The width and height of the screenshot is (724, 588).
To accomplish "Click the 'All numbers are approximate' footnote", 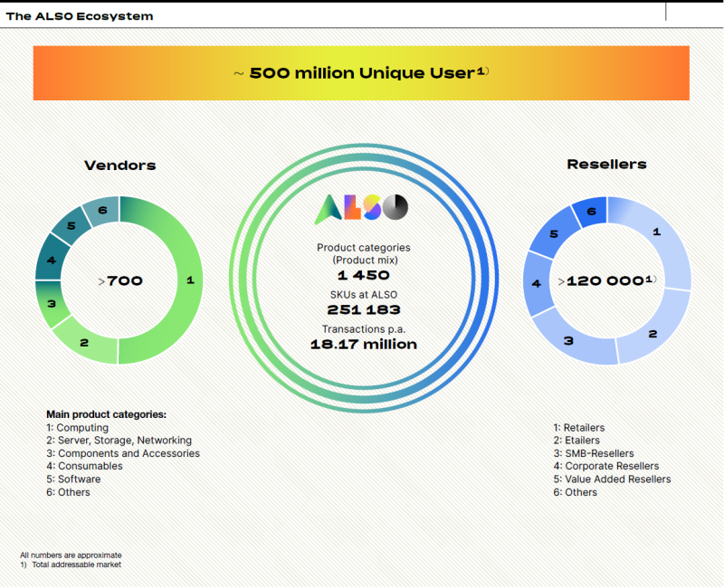I will [x=71, y=555].
